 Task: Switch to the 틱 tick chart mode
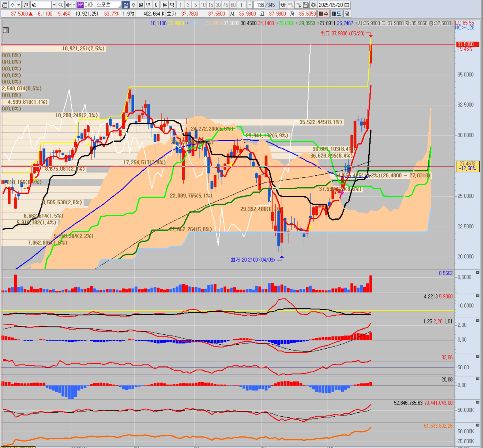[172, 5]
